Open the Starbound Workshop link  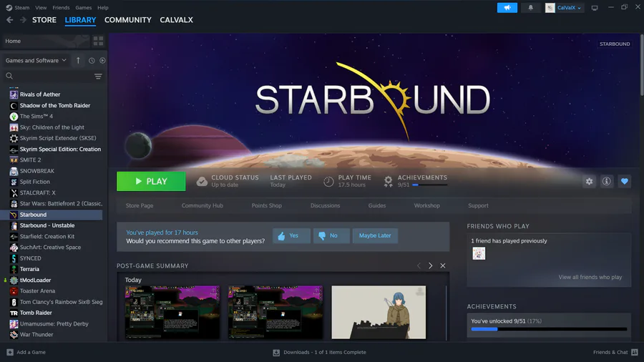426,205
